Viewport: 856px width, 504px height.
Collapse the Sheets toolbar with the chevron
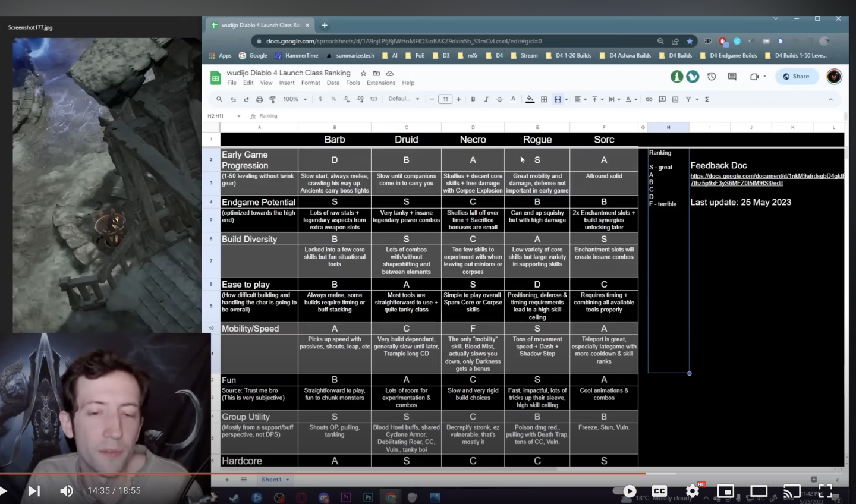pyautogui.click(x=830, y=99)
